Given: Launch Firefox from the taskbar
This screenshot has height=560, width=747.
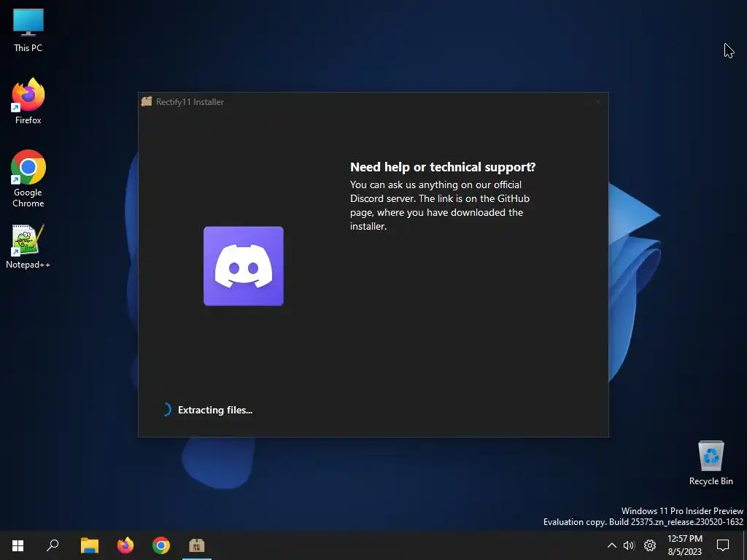Looking at the screenshot, I should click(x=125, y=545).
